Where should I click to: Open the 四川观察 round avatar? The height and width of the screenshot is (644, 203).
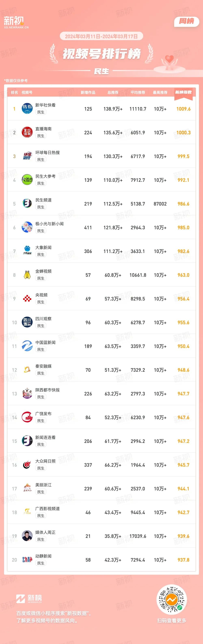pyautogui.click(x=27, y=322)
